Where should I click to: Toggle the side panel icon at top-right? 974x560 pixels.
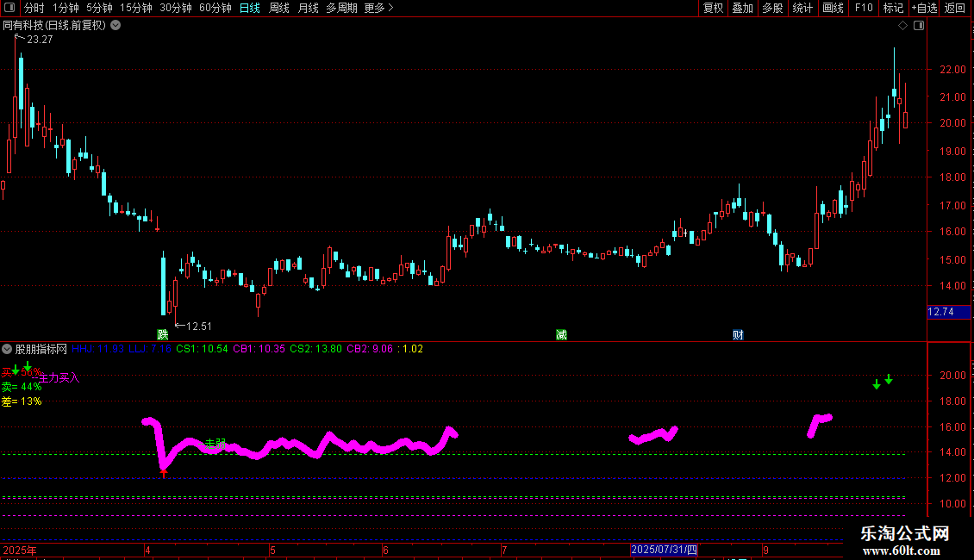[919, 26]
